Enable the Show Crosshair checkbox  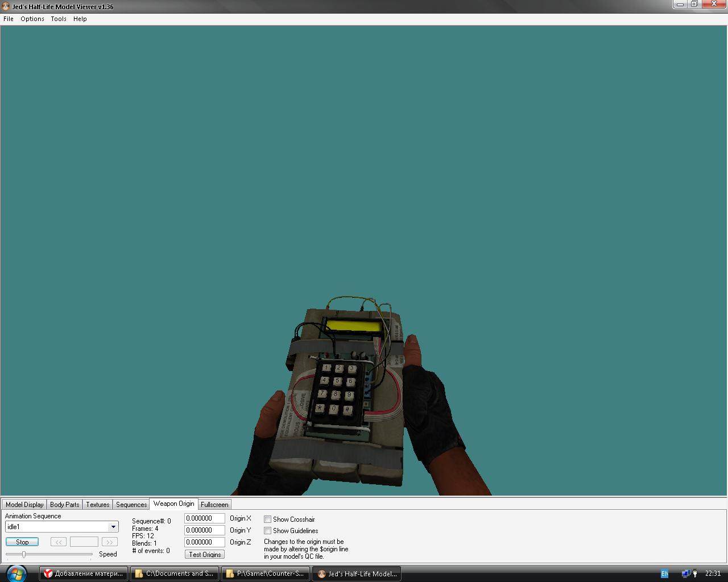click(x=267, y=519)
